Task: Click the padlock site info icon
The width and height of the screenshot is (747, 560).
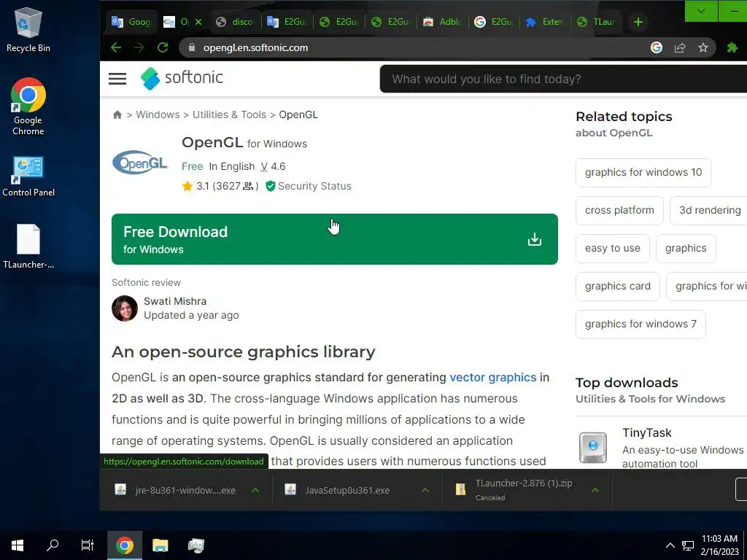Action: (x=192, y=47)
